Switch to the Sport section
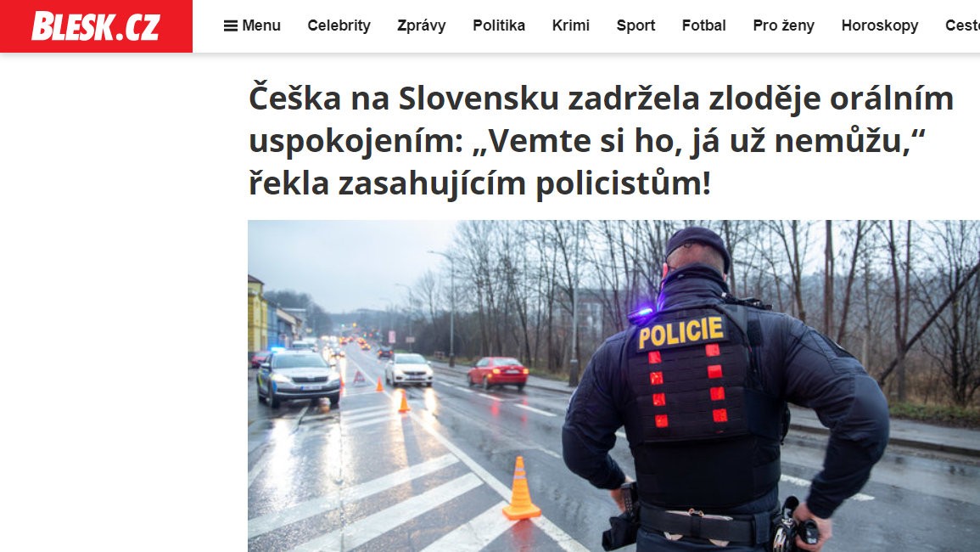 (636, 25)
